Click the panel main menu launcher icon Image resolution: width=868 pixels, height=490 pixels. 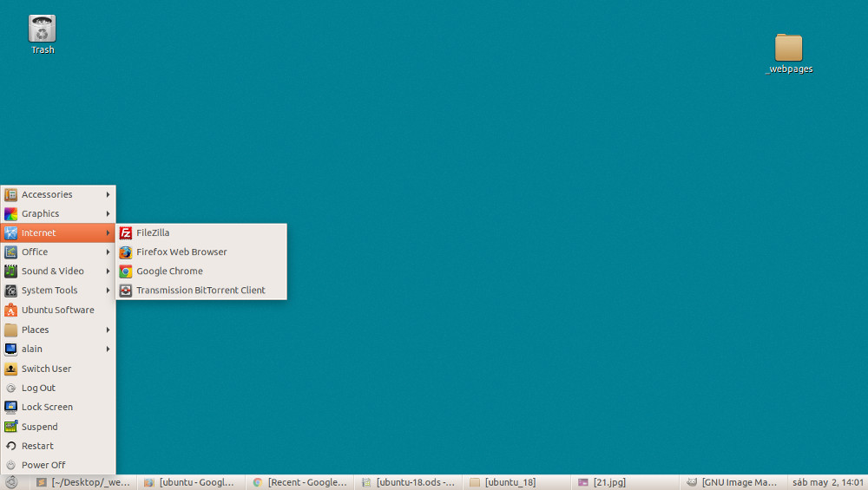[x=11, y=482]
